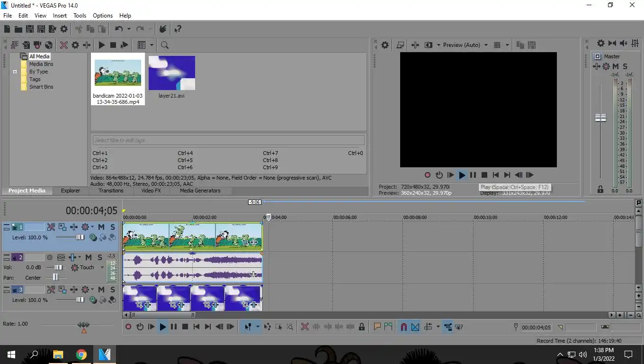Viewport: 644px width, 364px height.
Task: Open track 2 Touch automation dropdown
Action: [102, 267]
